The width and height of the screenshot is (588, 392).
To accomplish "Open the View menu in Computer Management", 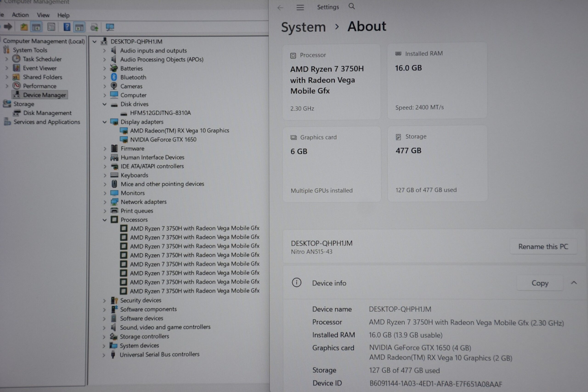I will coord(43,15).
